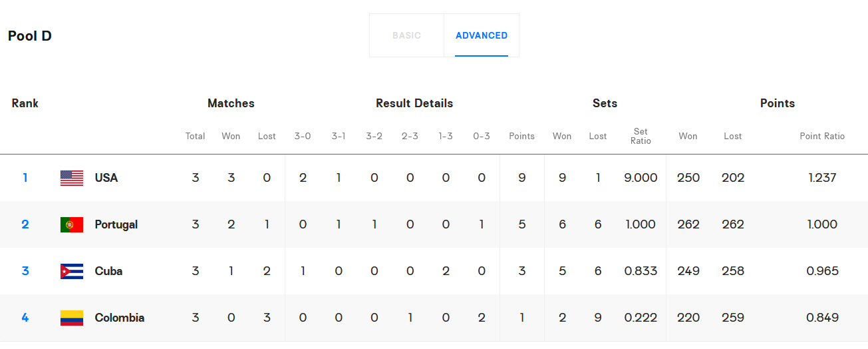Click the Rank column header

click(x=25, y=103)
